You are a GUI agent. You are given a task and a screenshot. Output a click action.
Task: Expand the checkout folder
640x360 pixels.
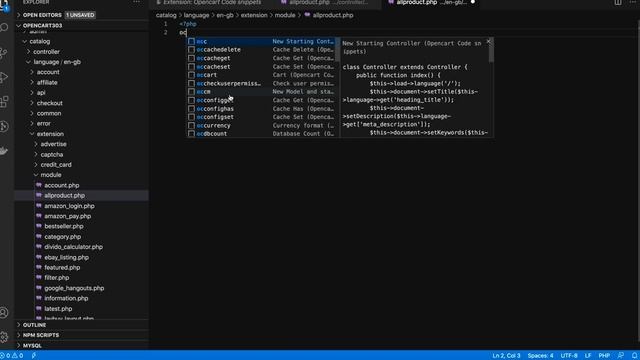[49, 103]
